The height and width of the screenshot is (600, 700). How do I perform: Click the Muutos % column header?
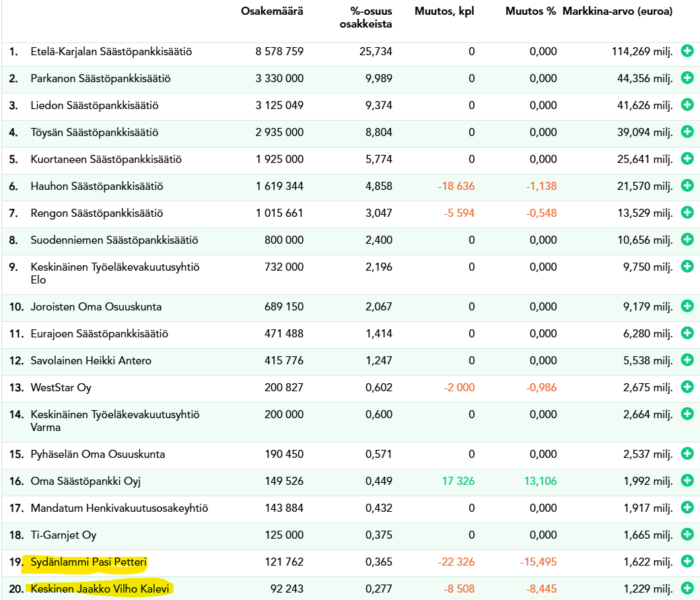[531, 12]
